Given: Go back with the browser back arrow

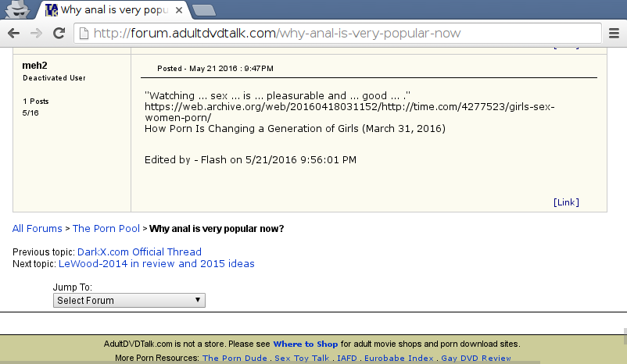Looking at the screenshot, I should (x=13, y=33).
